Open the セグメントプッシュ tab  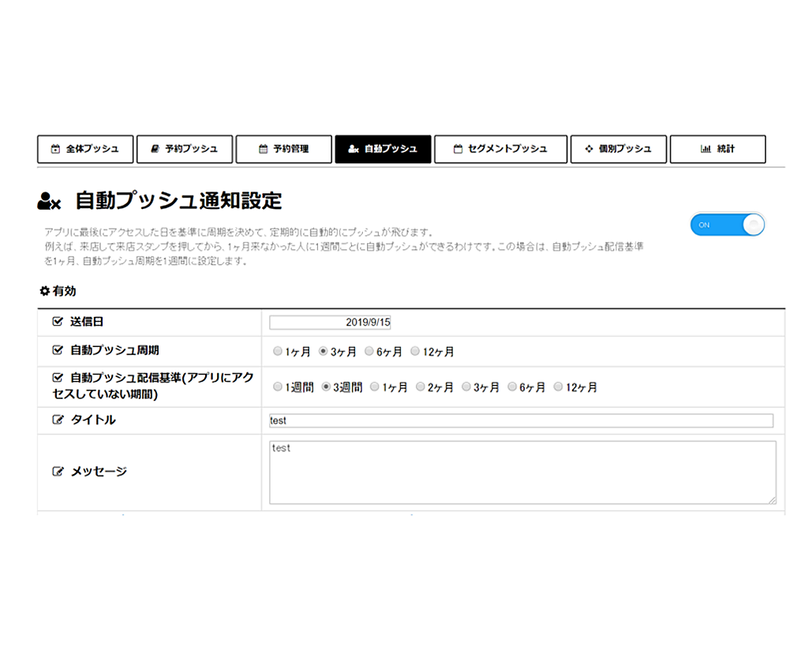click(x=500, y=149)
